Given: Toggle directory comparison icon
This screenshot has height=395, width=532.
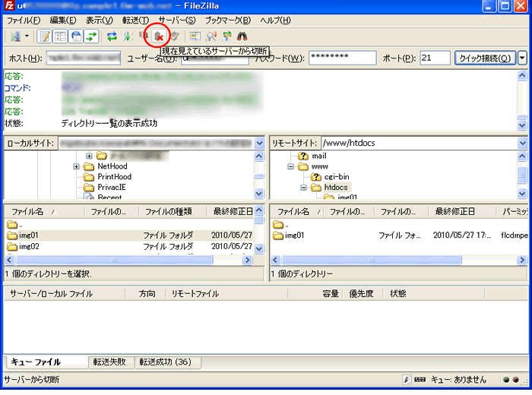Looking at the screenshot, I should tap(211, 36).
